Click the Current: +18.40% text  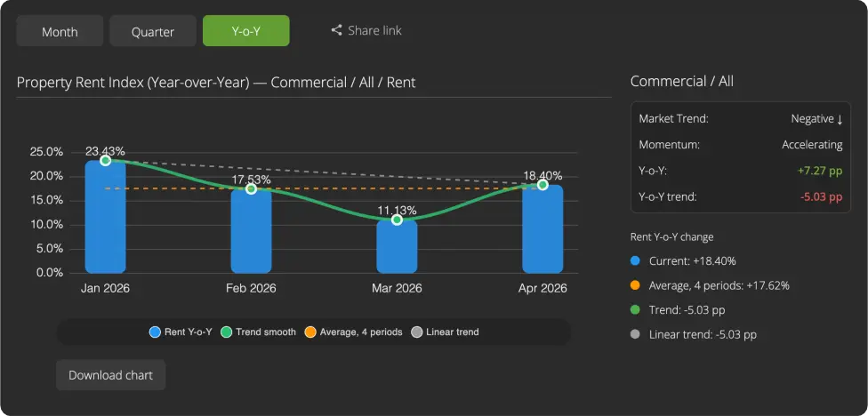[693, 261]
